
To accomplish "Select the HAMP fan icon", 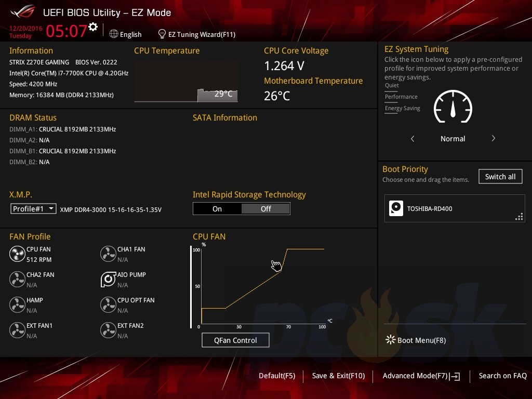I will (17, 304).
